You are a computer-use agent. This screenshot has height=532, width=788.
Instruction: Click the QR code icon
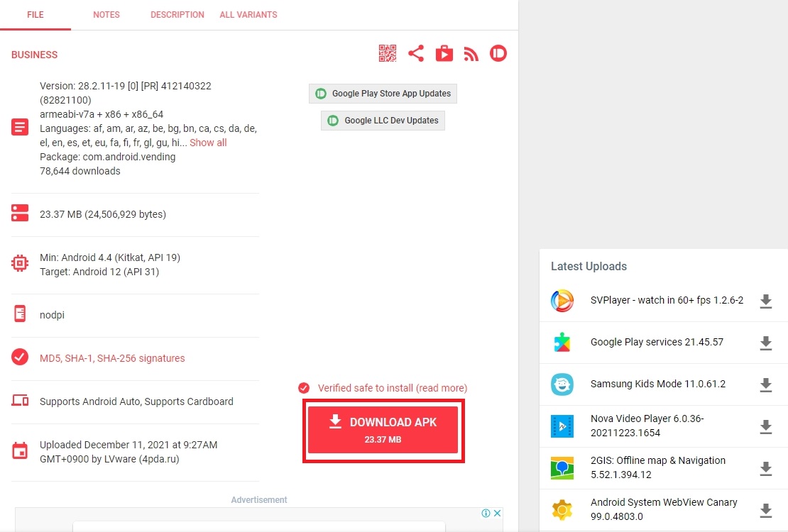pyautogui.click(x=388, y=53)
